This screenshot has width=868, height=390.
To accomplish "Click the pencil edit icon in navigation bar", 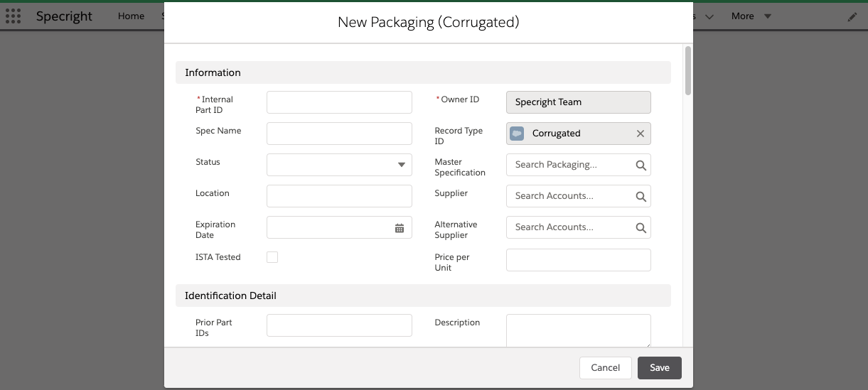I will 852,17.
